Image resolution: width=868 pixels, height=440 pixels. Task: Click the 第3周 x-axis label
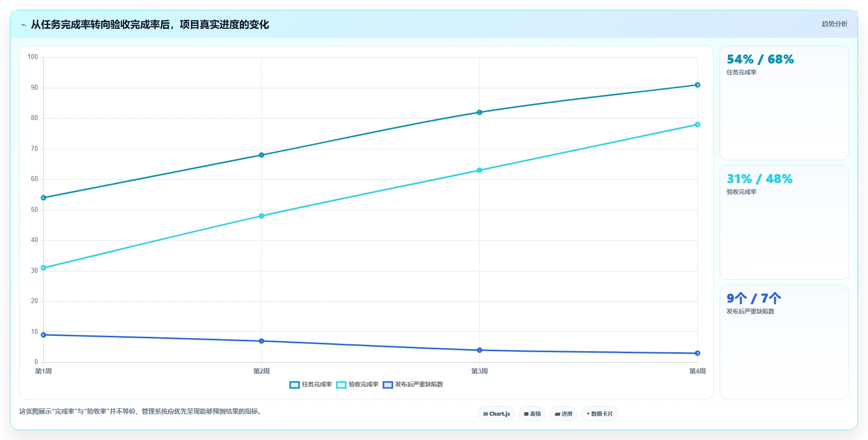(x=480, y=371)
